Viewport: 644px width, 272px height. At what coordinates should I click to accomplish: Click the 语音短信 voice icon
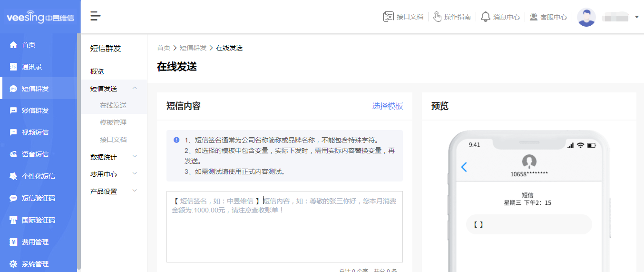coord(13,154)
